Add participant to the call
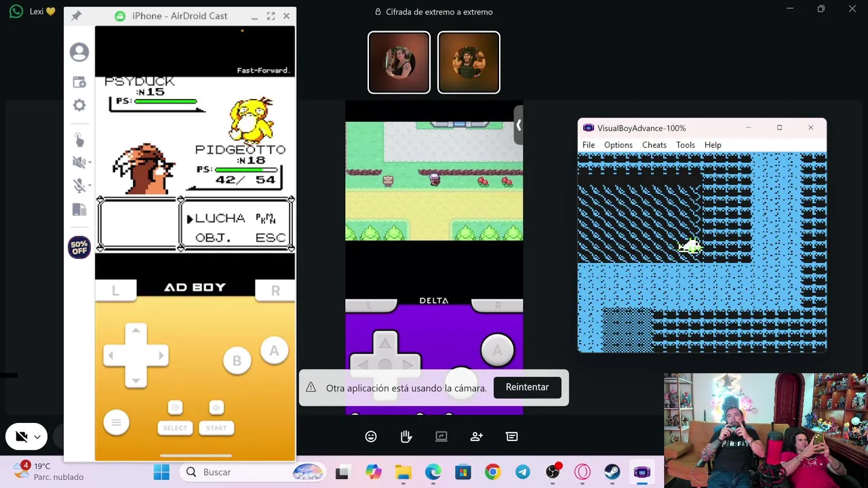Screen dimensions: 868x488 477,436
